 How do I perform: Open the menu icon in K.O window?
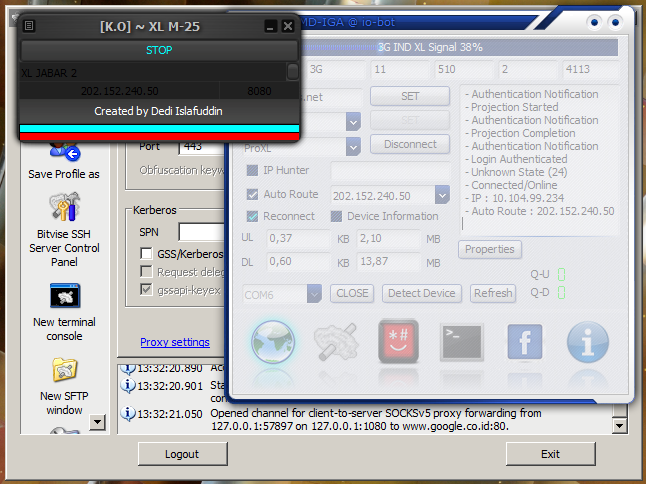29,26
